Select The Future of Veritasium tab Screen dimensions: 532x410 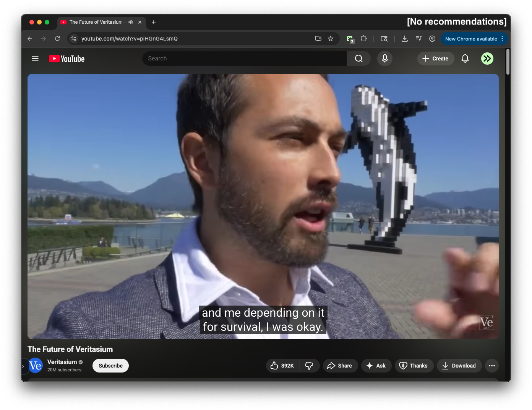[96, 22]
